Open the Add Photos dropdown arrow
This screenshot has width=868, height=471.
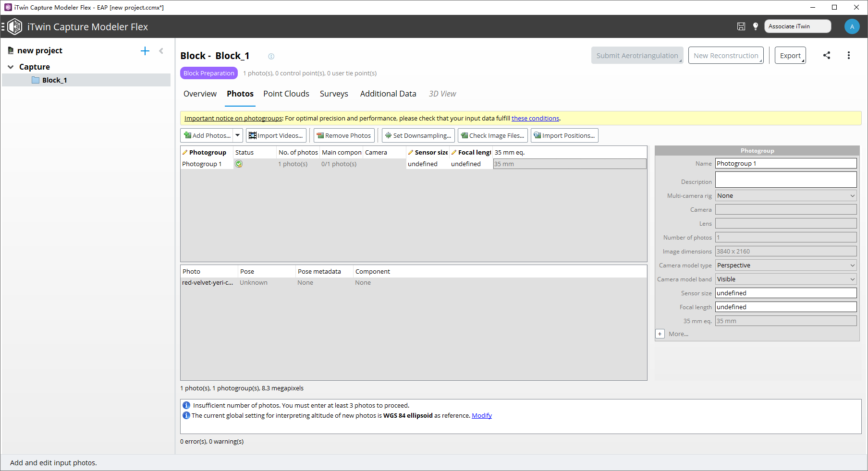click(x=237, y=135)
